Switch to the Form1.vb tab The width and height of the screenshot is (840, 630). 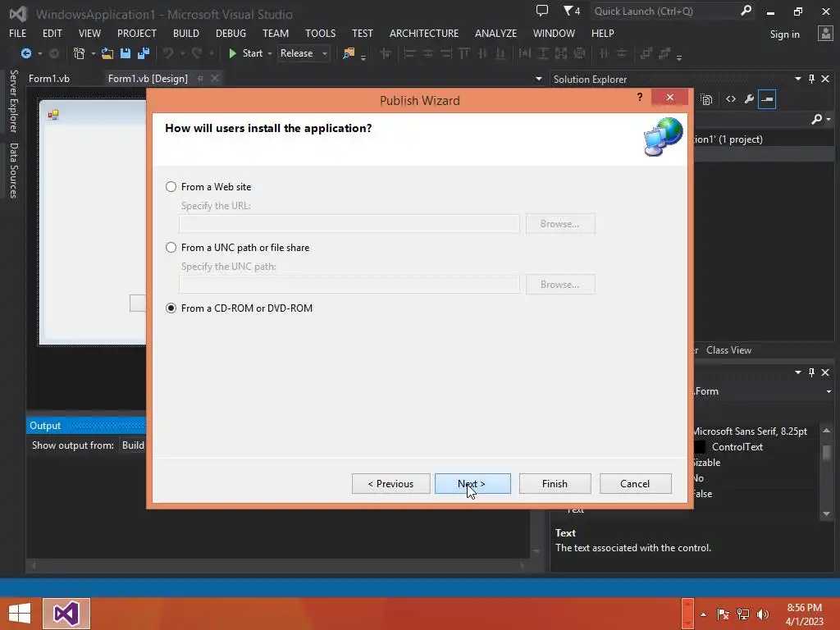tap(49, 79)
